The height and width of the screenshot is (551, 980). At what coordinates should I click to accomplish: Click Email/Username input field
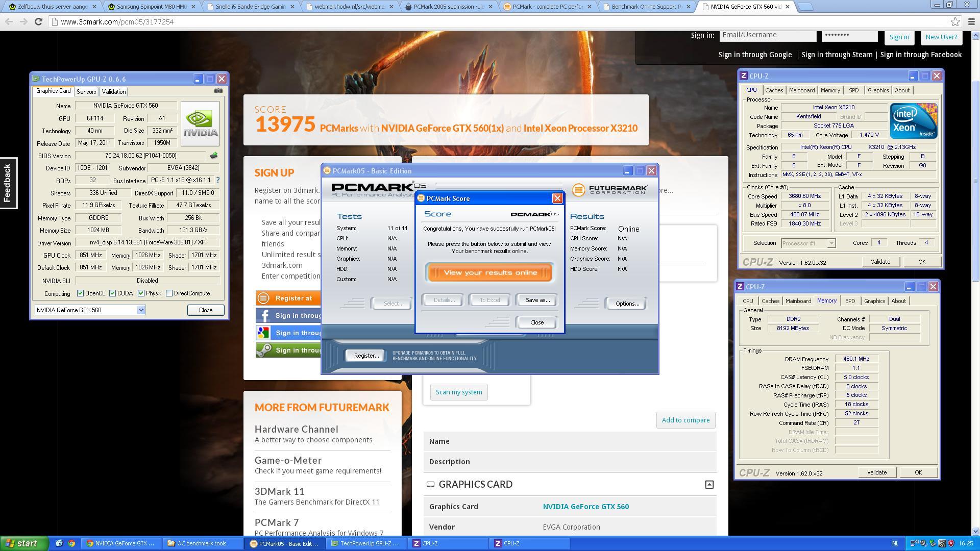point(768,35)
